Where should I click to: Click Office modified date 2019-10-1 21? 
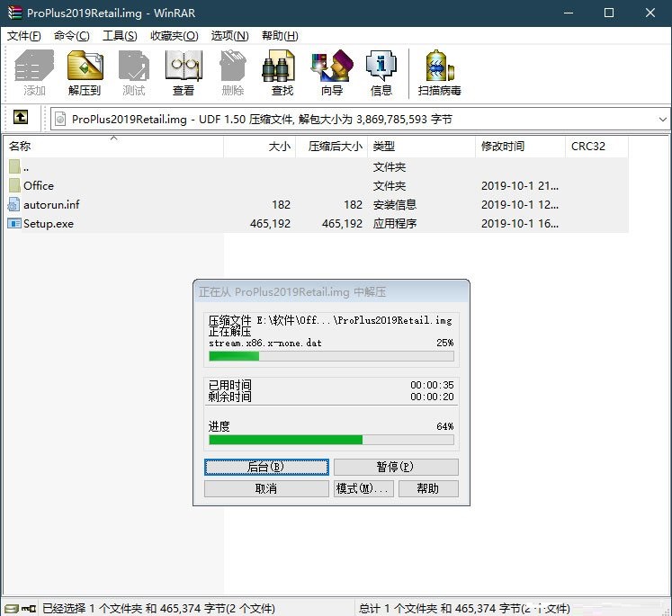(520, 186)
